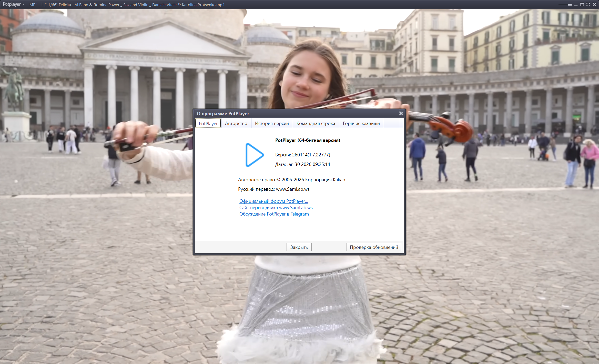Click the blue PotPlayer play logo icon
The height and width of the screenshot is (364, 599).
pos(254,155)
